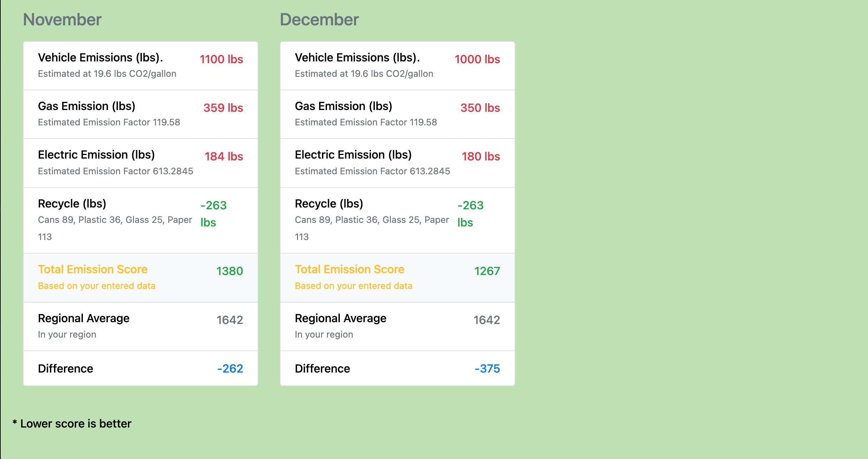Click the November heading
868x459 pixels.
pyautogui.click(x=62, y=20)
